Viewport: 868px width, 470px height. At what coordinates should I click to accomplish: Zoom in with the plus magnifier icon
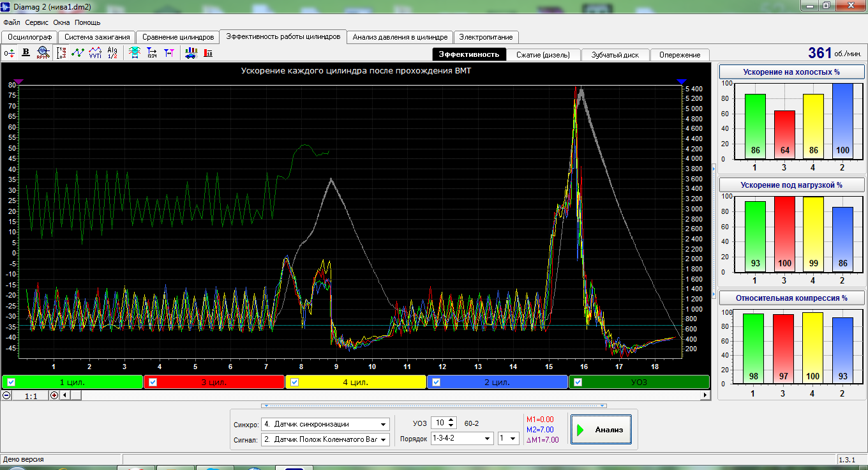point(54,395)
